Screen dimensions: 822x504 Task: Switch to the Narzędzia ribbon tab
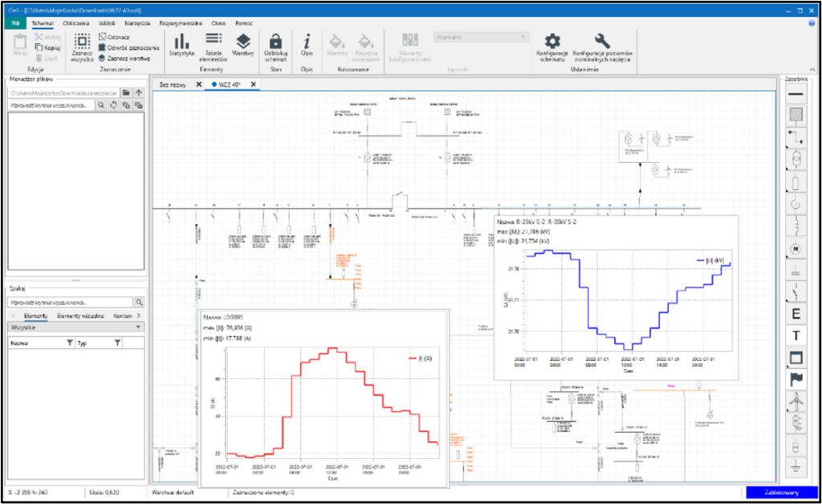pos(136,23)
